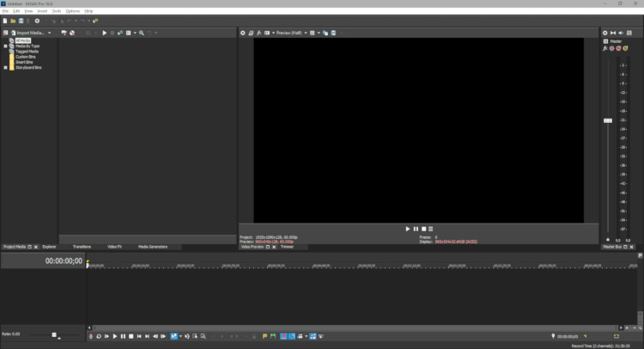The image size is (644, 349).
Task: Start media preview in Project Media toolbar
Action: (104, 33)
